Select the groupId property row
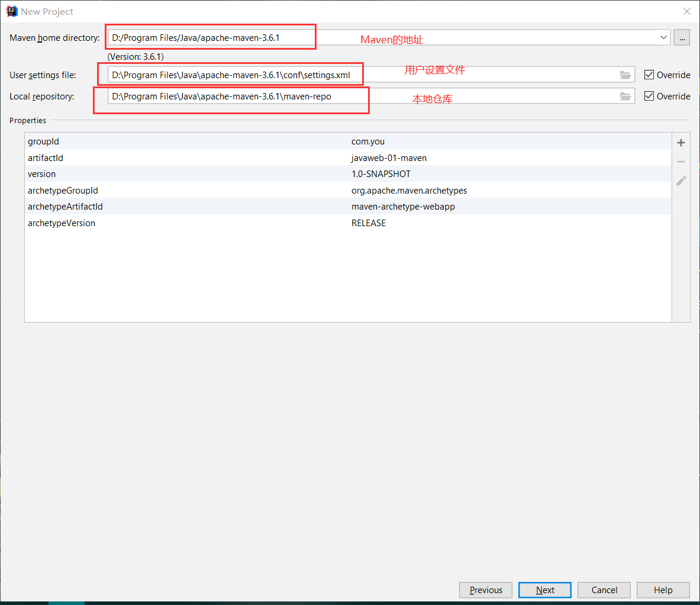Image resolution: width=700 pixels, height=605 pixels. coord(348,141)
